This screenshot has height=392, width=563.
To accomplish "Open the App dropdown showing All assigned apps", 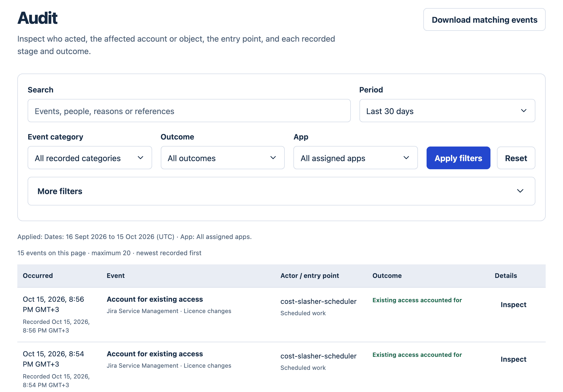I will 355,158.
